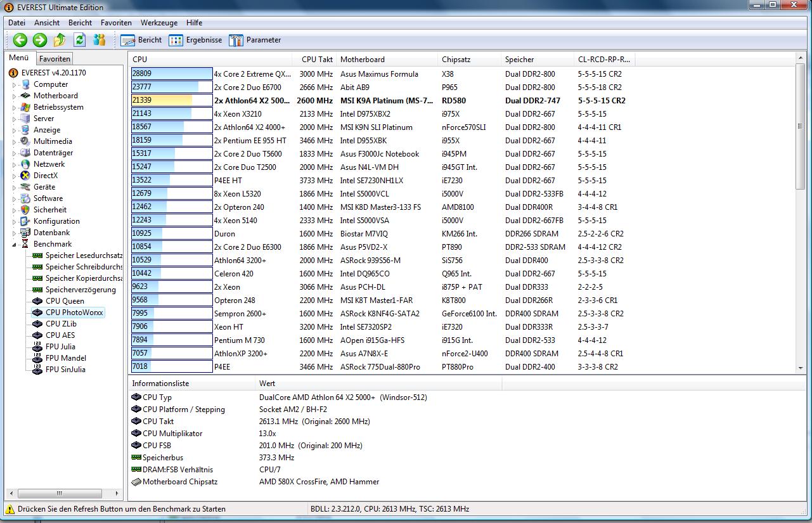Select the CPU Multiplikator row

(468, 434)
